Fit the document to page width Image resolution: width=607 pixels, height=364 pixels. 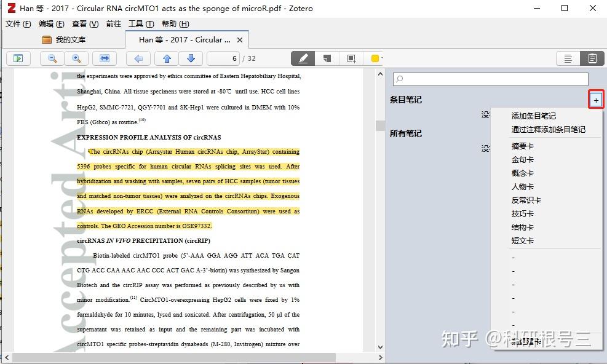pos(103,58)
